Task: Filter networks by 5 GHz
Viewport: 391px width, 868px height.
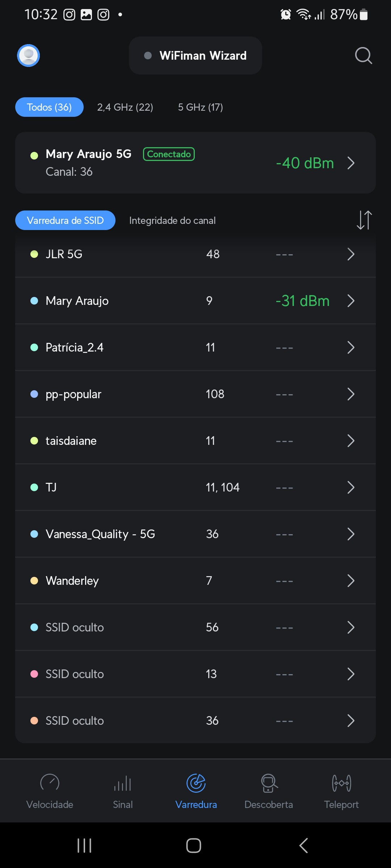Action: pyautogui.click(x=200, y=107)
